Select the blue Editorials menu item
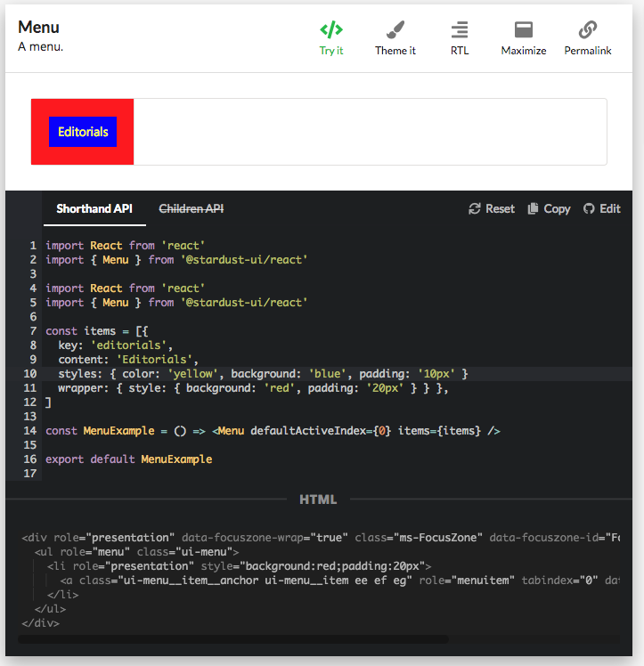 tap(83, 132)
